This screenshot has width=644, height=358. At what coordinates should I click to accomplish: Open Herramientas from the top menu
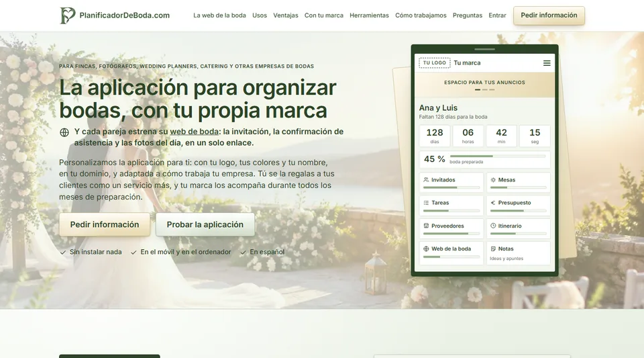369,15
